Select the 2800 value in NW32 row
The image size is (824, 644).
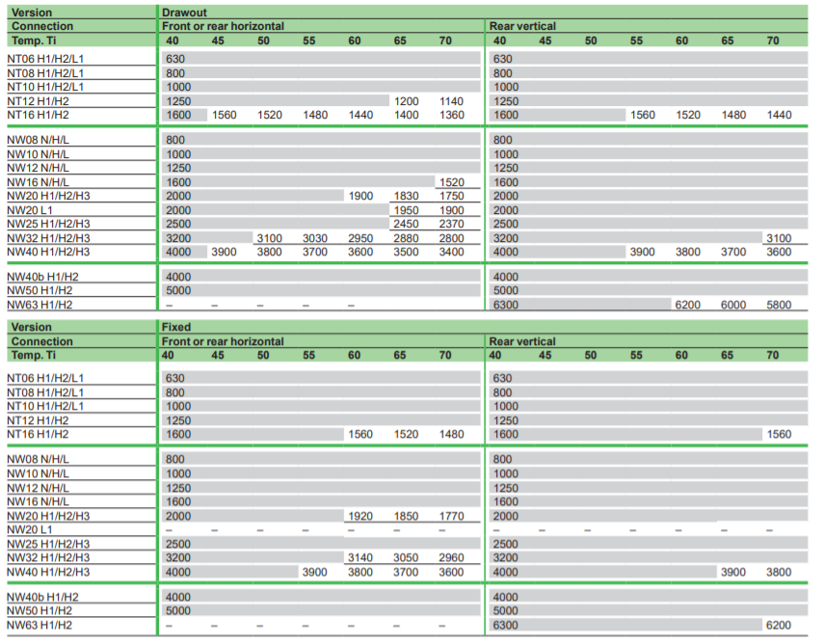pyautogui.click(x=451, y=238)
